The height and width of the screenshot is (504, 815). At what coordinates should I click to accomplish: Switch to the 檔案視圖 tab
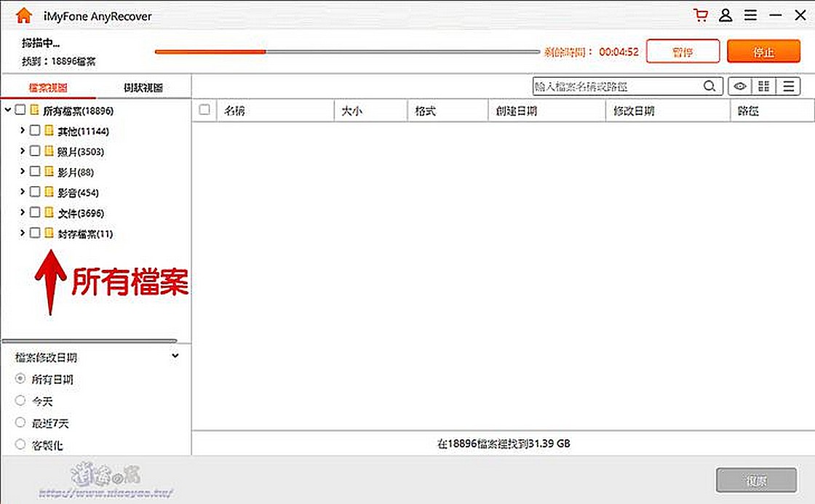pyautogui.click(x=48, y=87)
